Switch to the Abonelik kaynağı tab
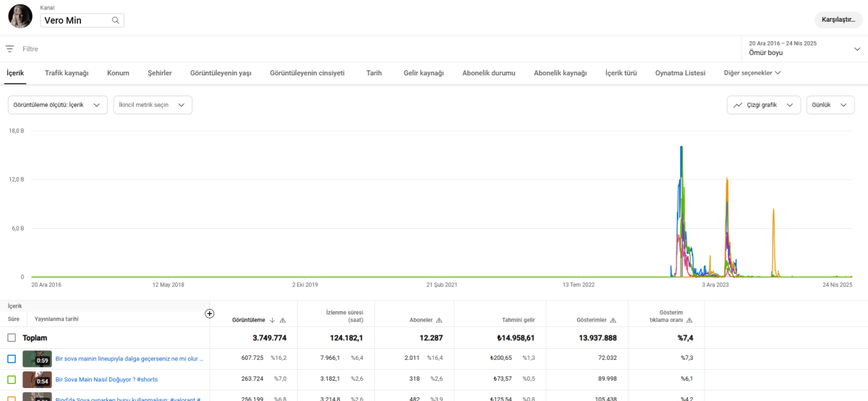The width and height of the screenshot is (868, 401). point(561,73)
